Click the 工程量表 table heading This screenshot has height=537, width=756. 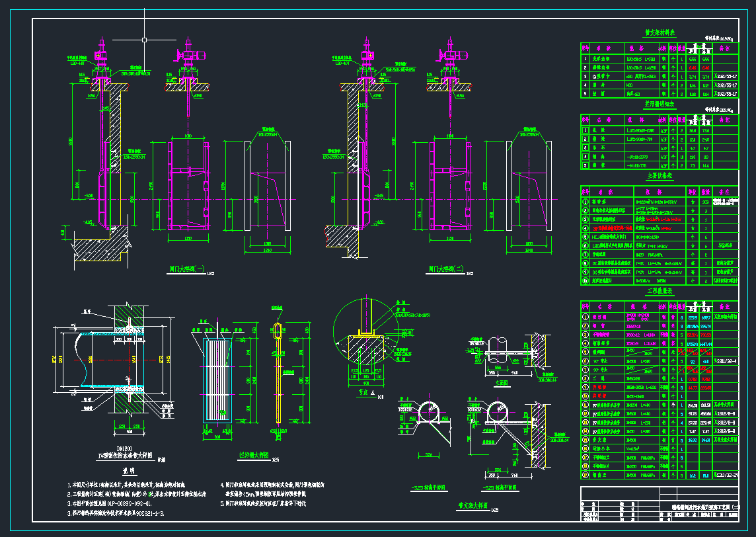(x=660, y=292)
